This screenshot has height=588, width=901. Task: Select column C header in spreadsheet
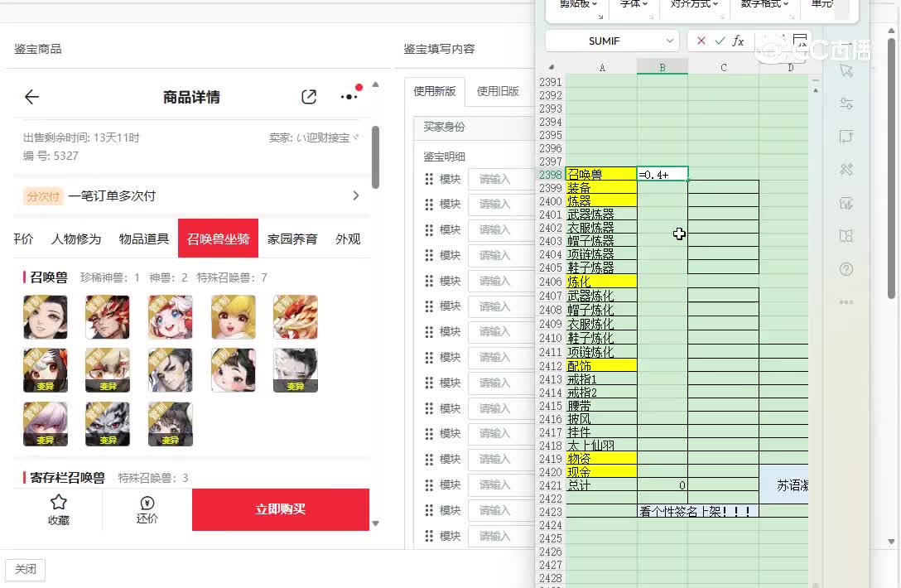(724, 67)
